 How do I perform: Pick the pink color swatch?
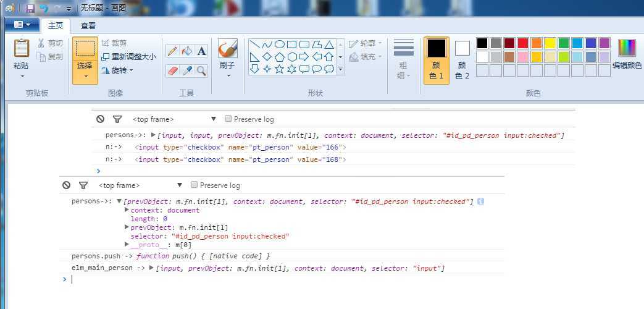pyautogui.click(x=523, y=57)
